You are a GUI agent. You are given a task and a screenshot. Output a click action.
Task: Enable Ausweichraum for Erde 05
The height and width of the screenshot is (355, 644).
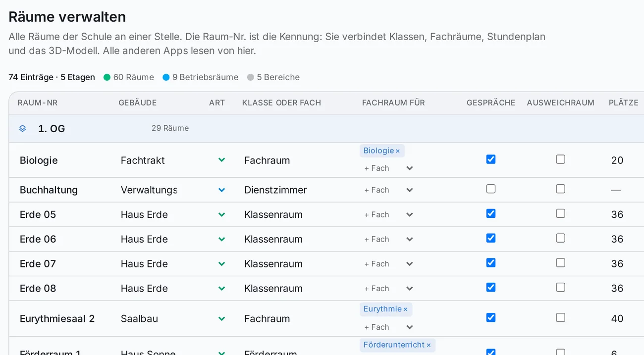pos(560,213)
